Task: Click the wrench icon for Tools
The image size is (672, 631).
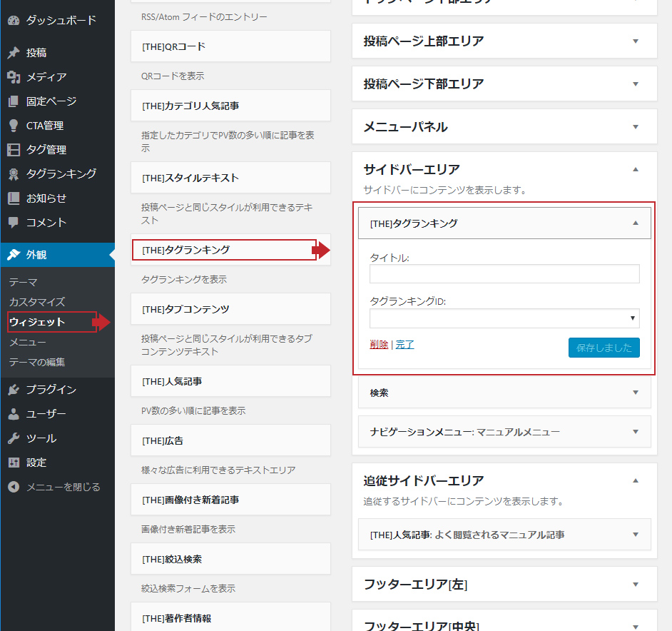Action: pos(13,438)
